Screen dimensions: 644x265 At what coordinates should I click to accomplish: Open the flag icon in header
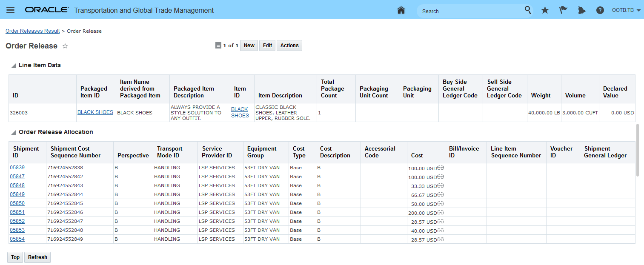[x=563, y=10]
